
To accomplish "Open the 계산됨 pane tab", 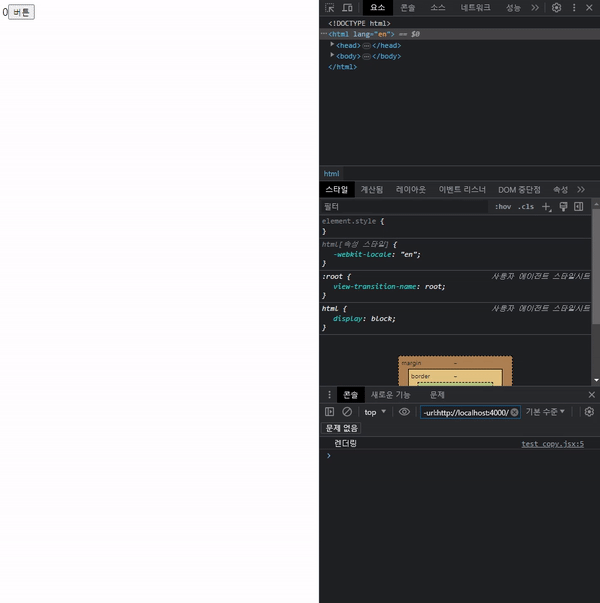I will 372,190.
